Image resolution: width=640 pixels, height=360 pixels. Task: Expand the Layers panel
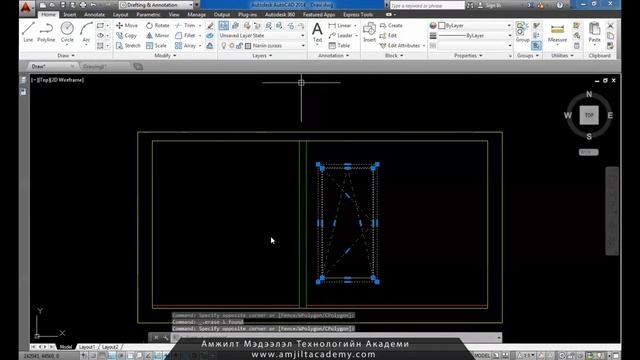(x=262, y=56)
